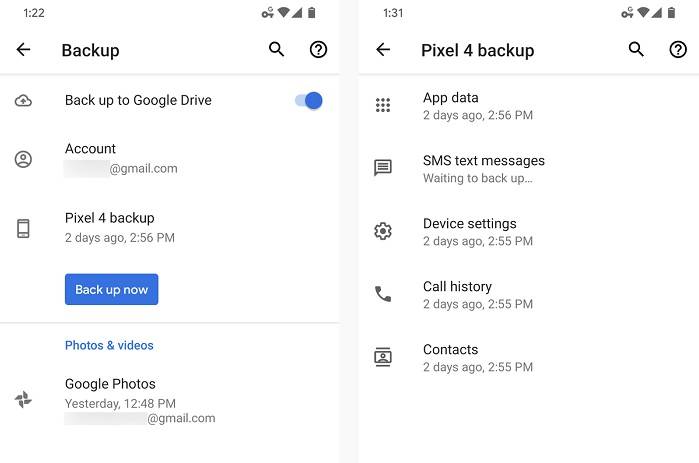The width and height of the screenshot is (699, 463).
Task: Click the Contacts card icon
Action: 383,357
